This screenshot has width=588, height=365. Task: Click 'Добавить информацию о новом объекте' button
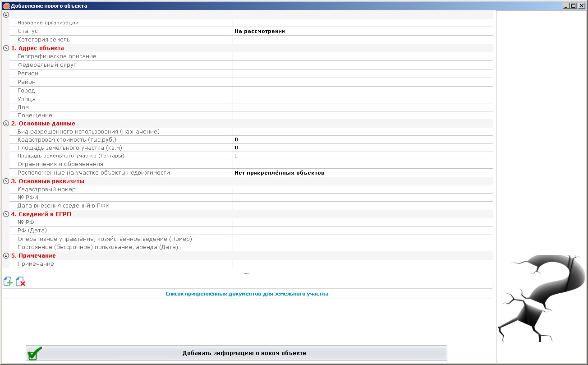(x=236, y=353)
